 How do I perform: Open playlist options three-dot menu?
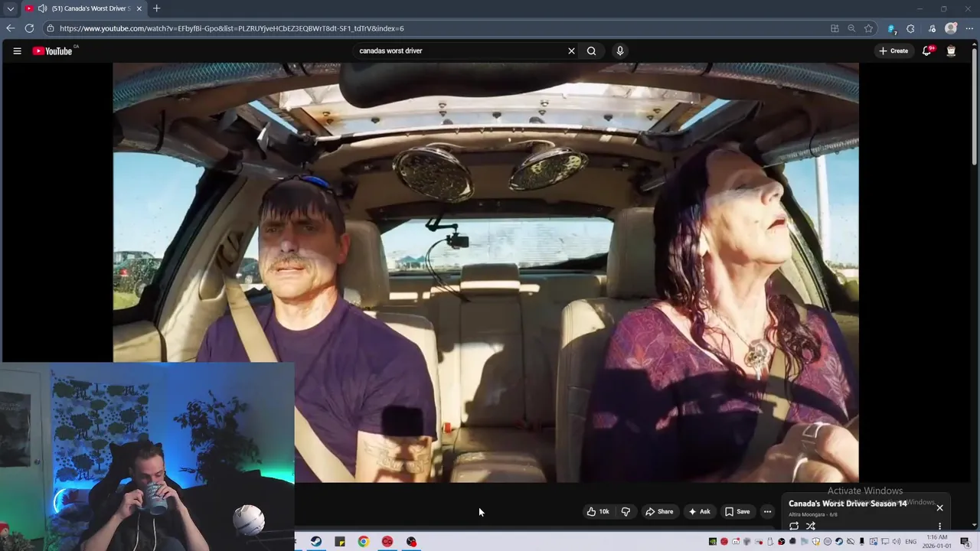pos(939,527)
